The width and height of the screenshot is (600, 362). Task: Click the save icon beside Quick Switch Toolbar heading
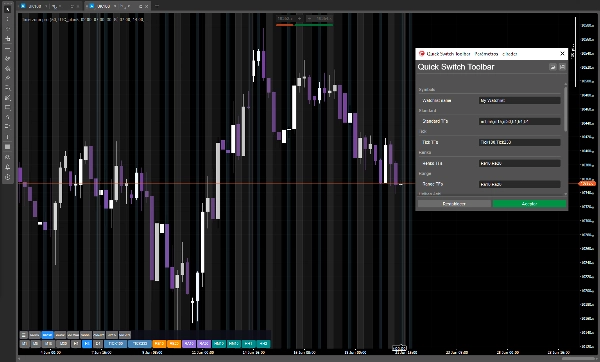coord(562,67)
